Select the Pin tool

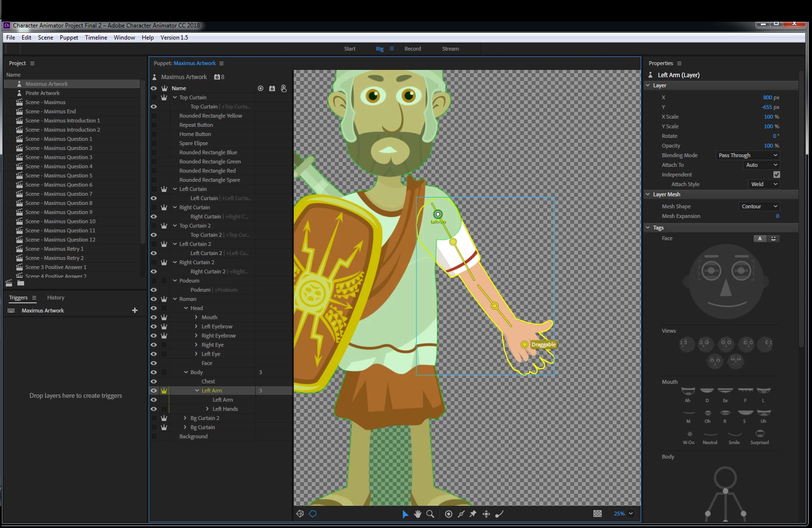pos(473,514)
